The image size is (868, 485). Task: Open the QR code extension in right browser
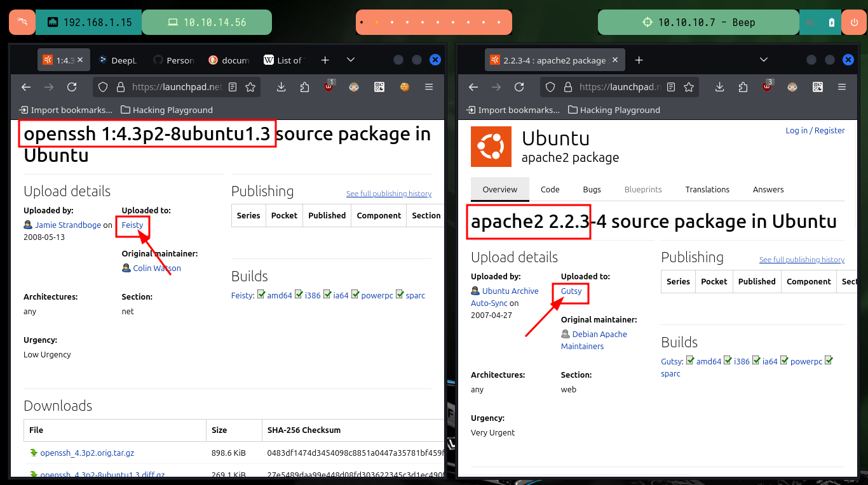pos(817,87)
